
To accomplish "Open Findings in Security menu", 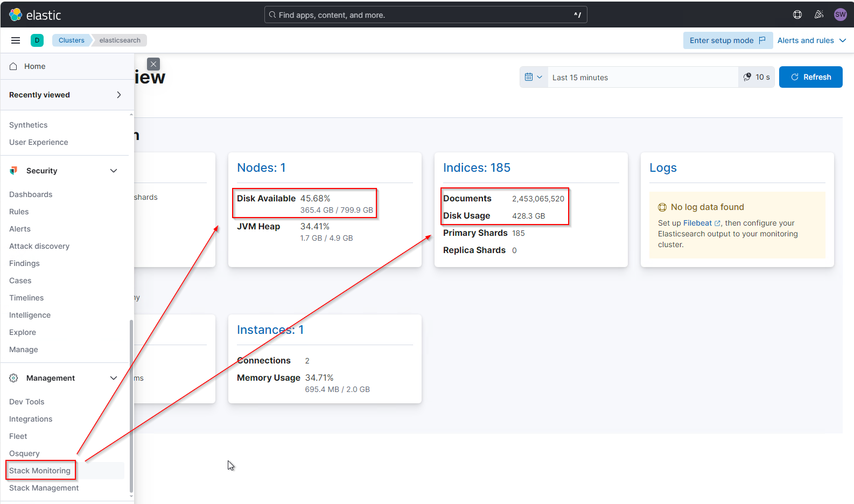I will click(x=24, y=263).
